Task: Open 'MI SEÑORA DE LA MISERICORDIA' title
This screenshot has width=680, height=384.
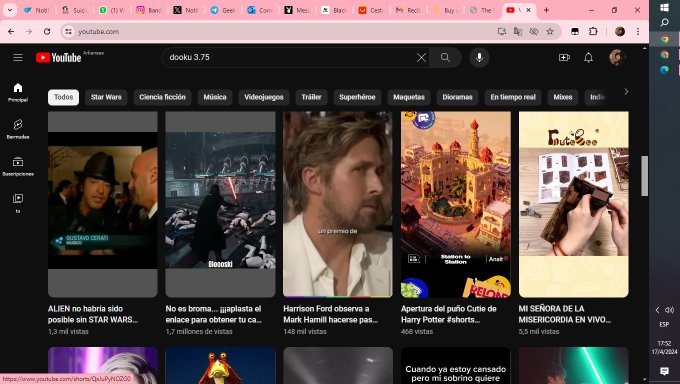Action: click(565, 314)
